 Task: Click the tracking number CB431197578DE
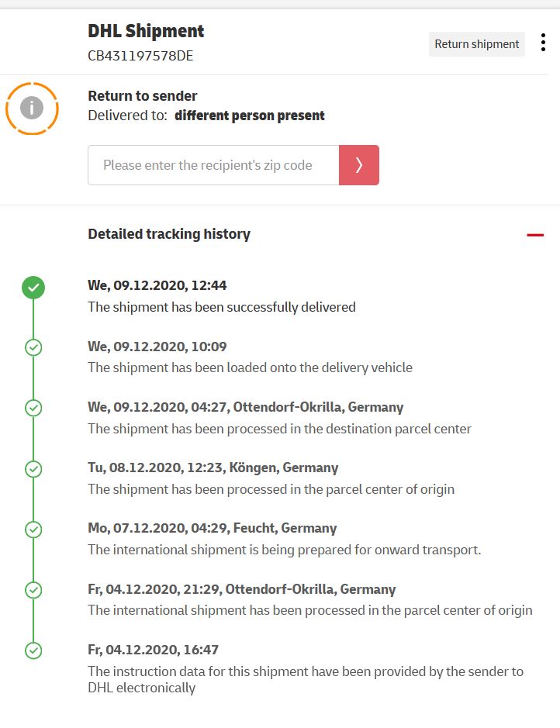click(x=140, y=56)
